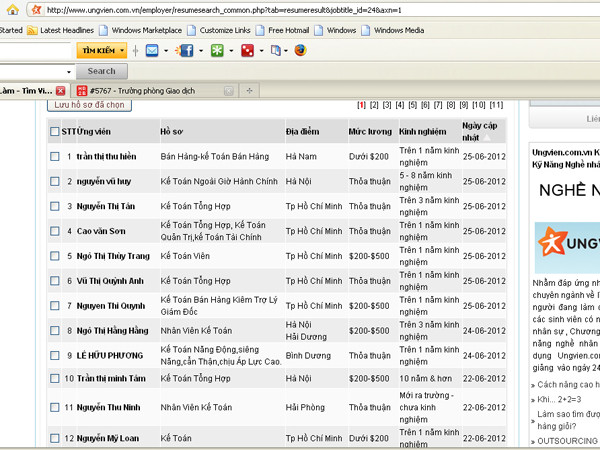Expand the Facebook icon dropdown arrow

click(201, 50)
